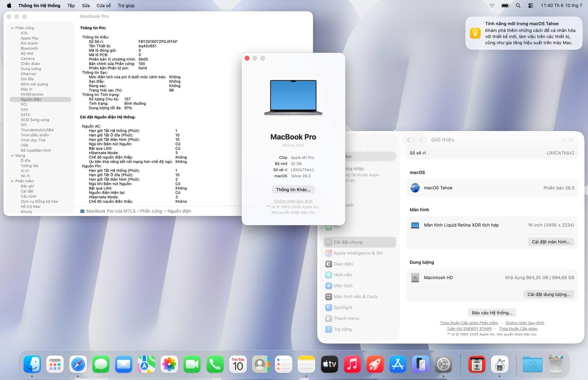The width and height of the screenshot is (588, 380).
Task: Open the Sửa menu
Action: pos(86,5)
